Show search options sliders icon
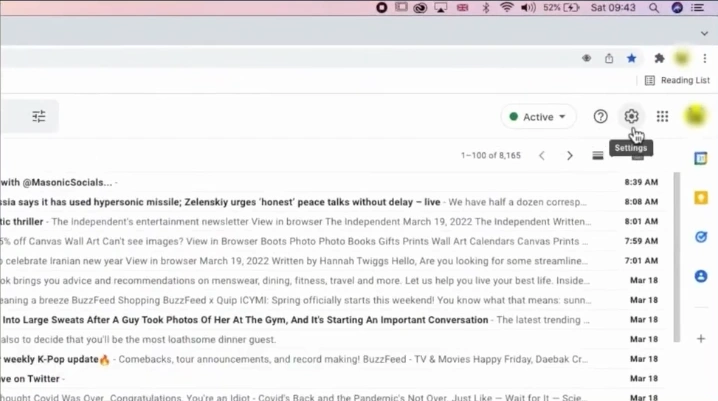 click(x=39, y=116)
